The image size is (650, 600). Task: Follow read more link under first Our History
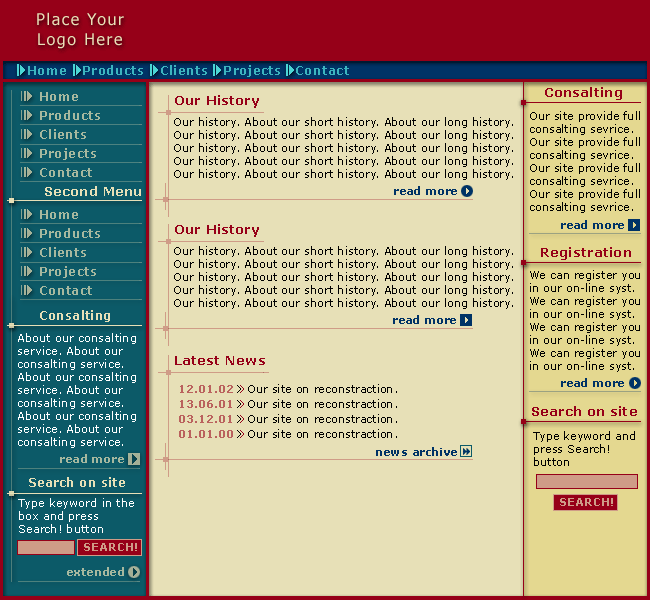point(425,191)
